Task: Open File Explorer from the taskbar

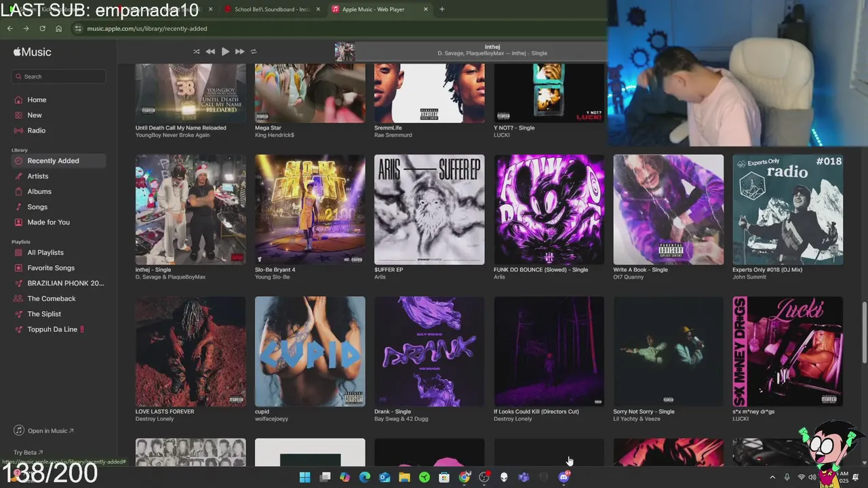Action: pos(404,477)
